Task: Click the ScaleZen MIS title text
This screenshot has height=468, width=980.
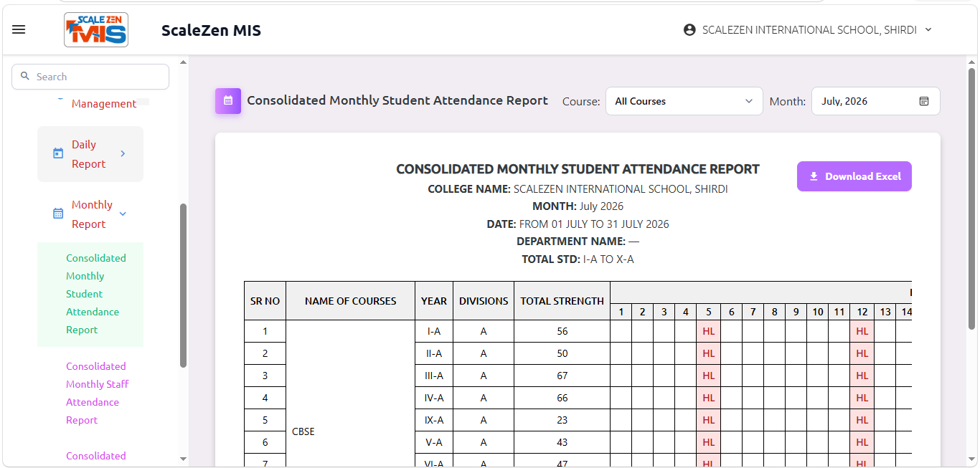Action: point(211,30)
